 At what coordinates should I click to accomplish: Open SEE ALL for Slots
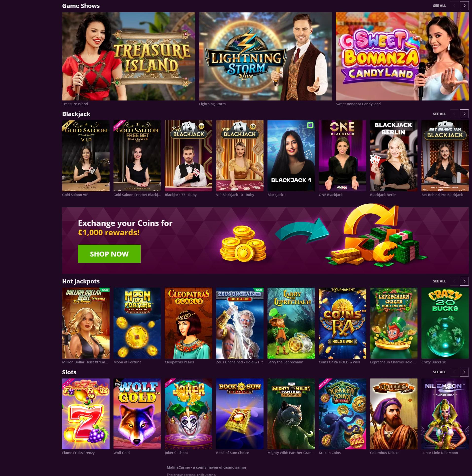[x=439, y=372]
